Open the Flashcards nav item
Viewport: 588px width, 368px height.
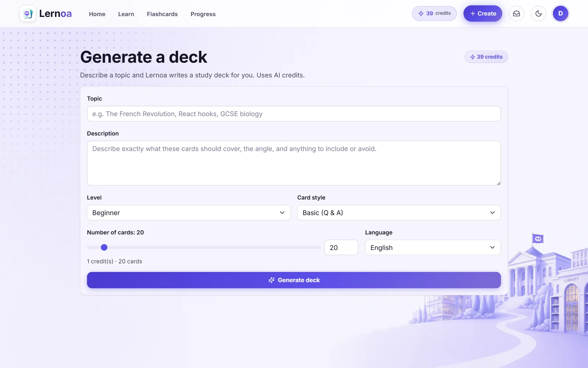[x=162, y=14]
